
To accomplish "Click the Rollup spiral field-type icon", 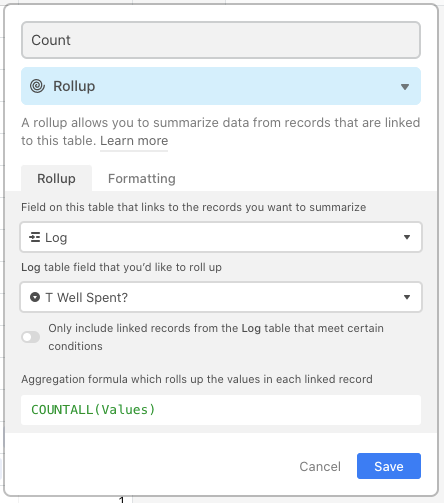I will point(37,86).
